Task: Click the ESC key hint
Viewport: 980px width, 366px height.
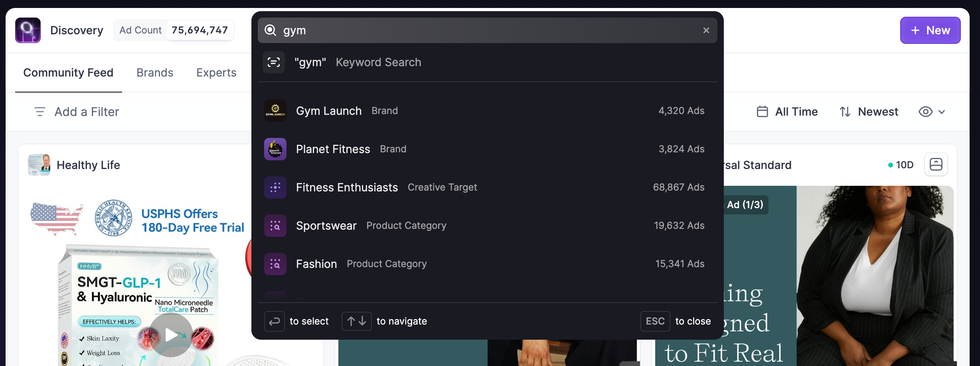Action: pyautogui.click(x=655, y=321)
